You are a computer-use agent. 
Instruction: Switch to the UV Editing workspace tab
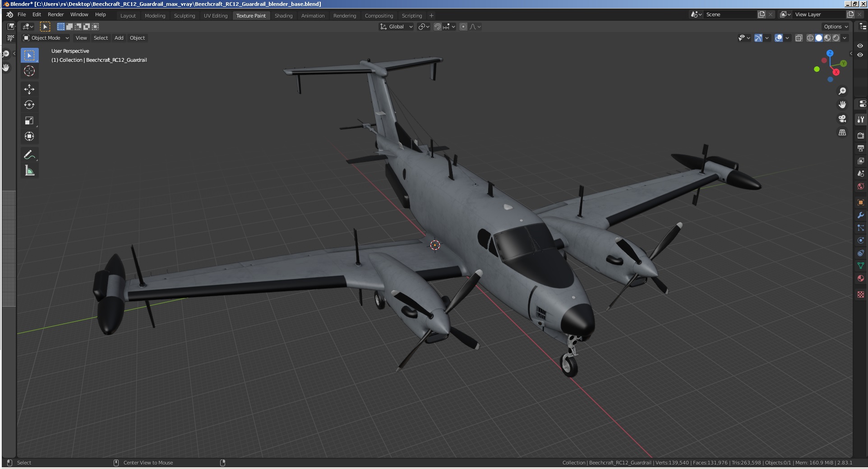tap(216, 16)
